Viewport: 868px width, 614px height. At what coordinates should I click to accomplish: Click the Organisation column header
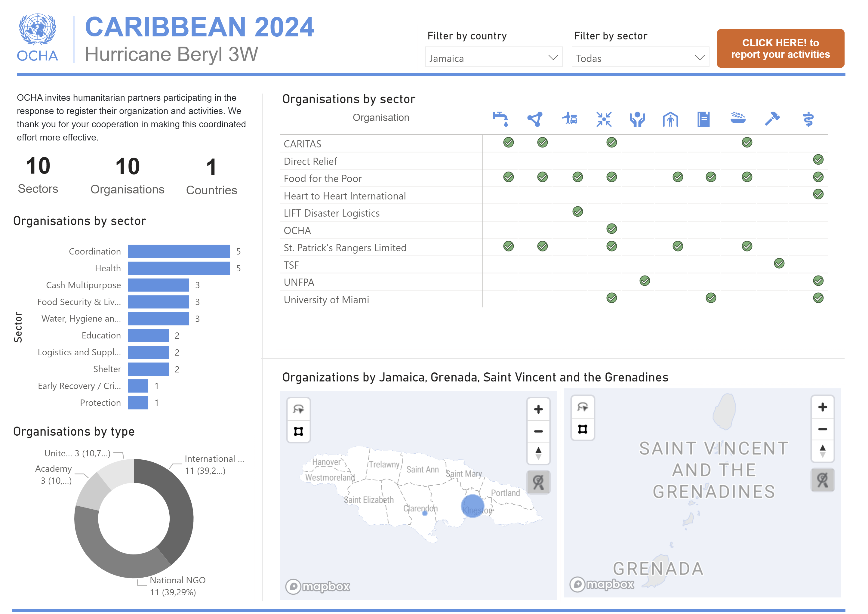(x=381, y=118)
